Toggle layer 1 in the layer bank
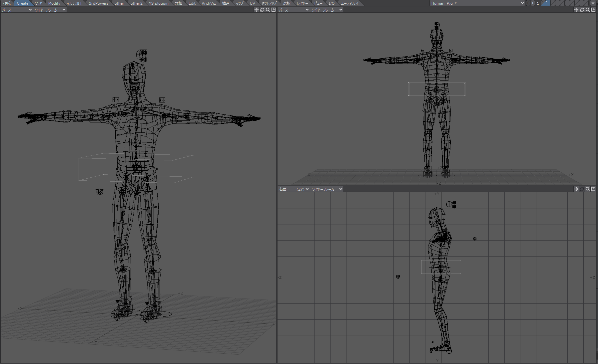This screenshot has width=598, height=364. 544,3
